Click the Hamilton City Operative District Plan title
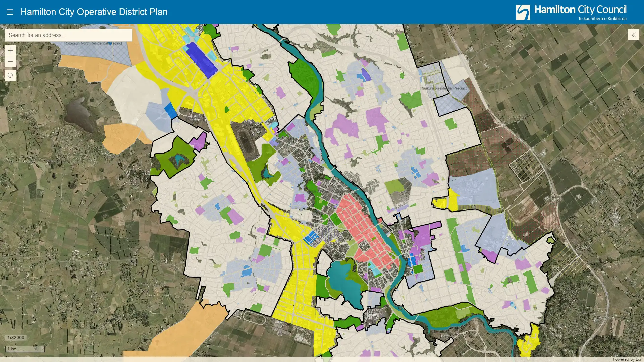644x362 pixels. 94,12
